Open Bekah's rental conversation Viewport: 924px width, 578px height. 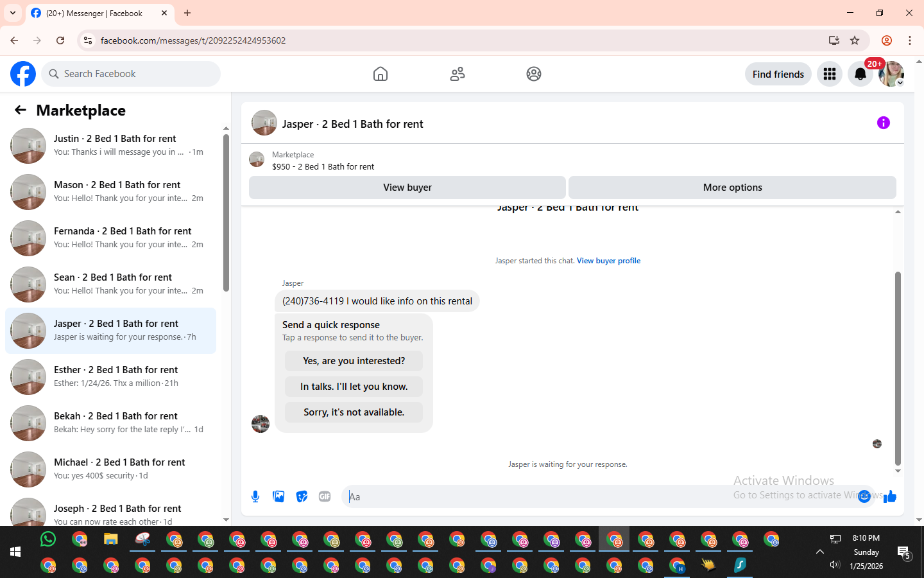click(110, 423)
